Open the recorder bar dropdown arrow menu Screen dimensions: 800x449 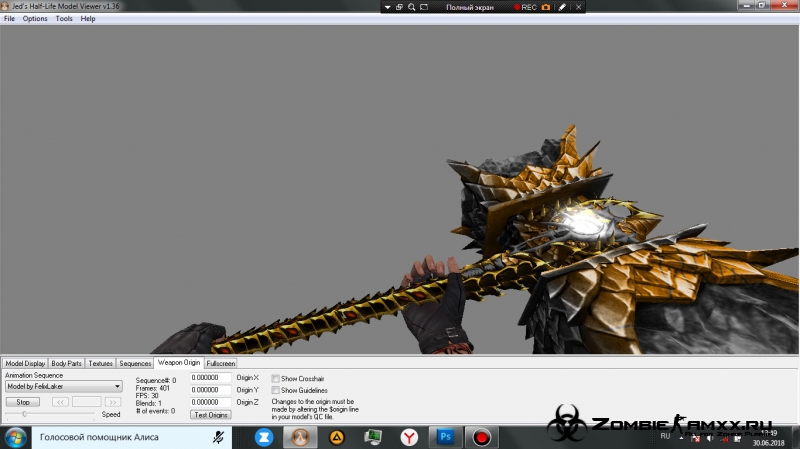pos(387,7)
